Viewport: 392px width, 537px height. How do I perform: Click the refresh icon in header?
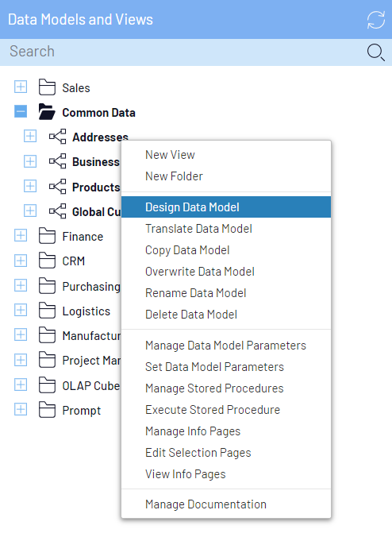(376, 20)
